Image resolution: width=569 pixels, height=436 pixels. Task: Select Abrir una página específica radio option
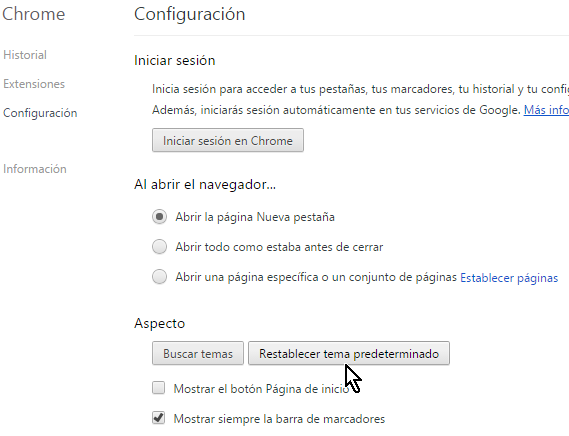coord(159,277)
